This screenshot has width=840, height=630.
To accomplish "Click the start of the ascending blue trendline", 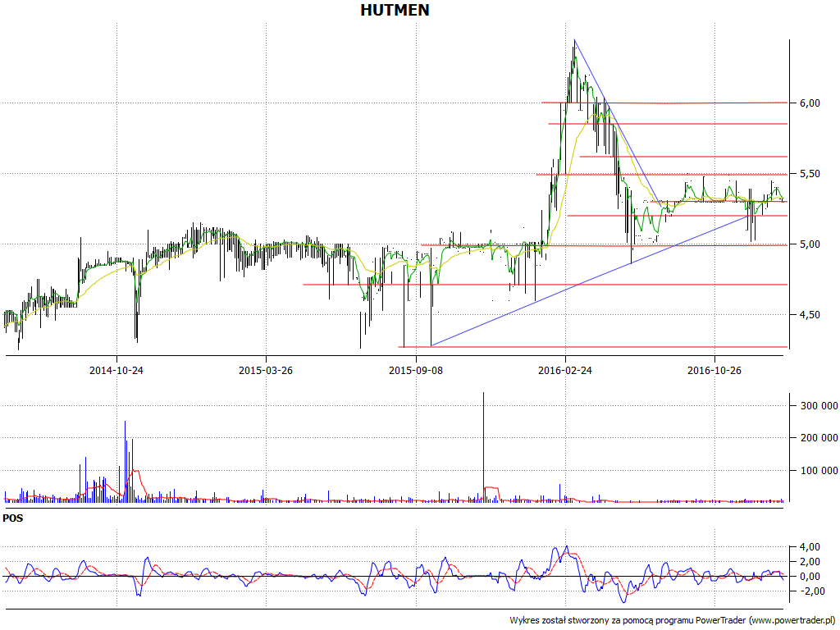I will (x=431, y=345).
